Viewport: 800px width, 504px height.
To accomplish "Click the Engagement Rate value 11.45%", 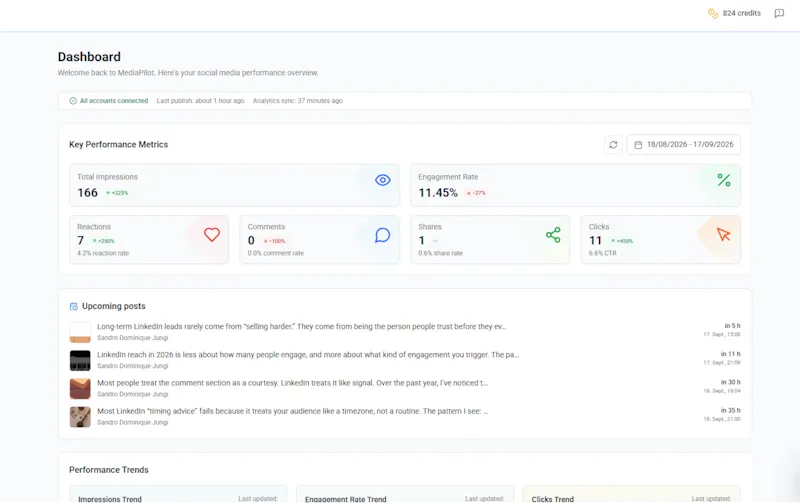I will tap(438, 193).
